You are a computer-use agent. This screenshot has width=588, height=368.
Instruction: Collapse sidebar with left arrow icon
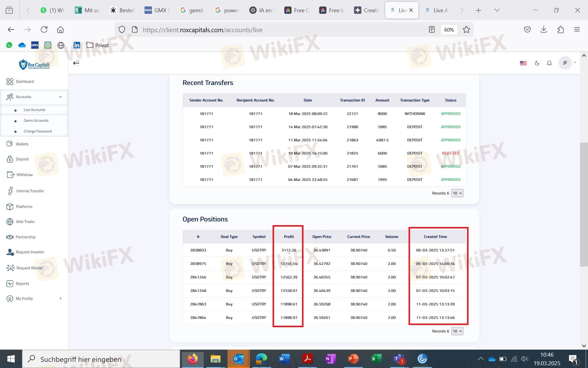coord(76,63)
